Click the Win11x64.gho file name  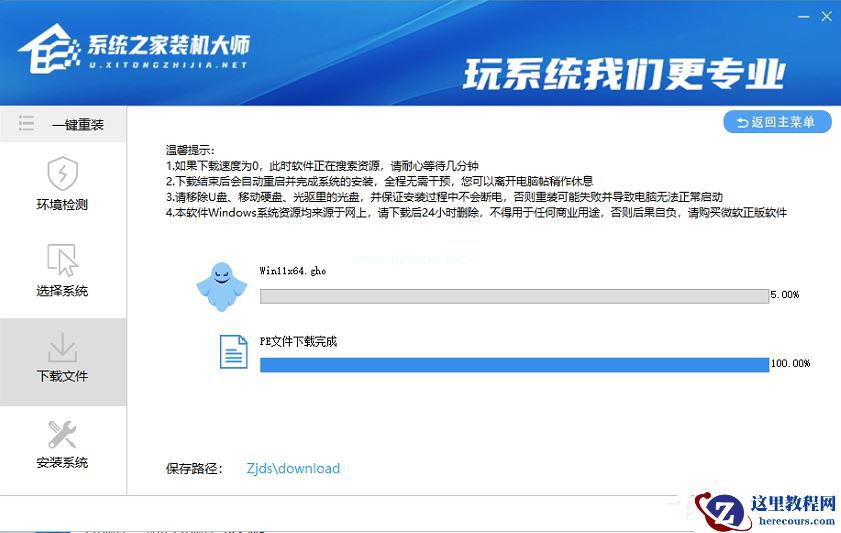[x=293, y=271]
